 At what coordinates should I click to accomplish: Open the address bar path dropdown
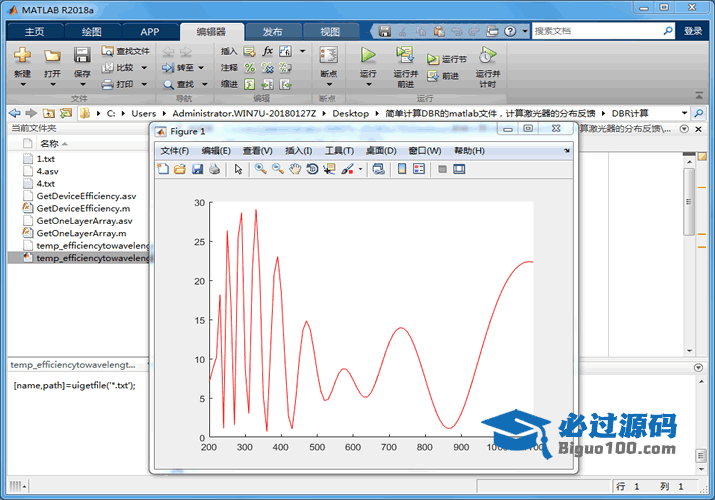[x=684, y=113]
